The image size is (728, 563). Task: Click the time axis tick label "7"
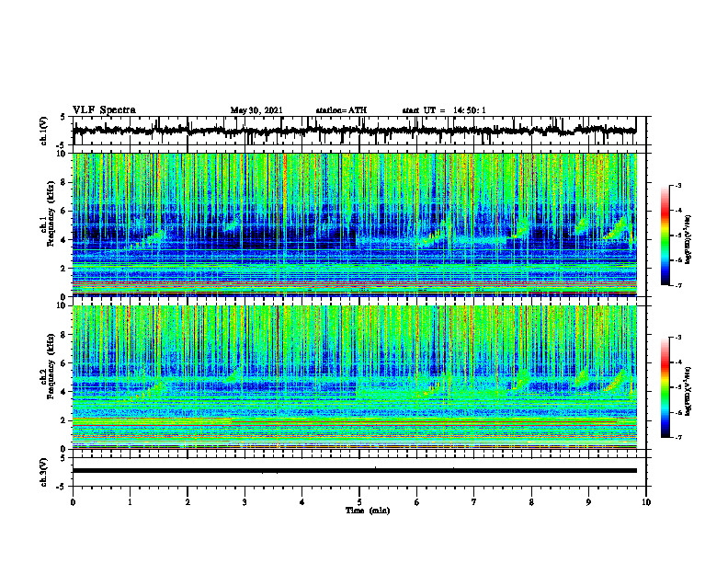coord(474,502)
